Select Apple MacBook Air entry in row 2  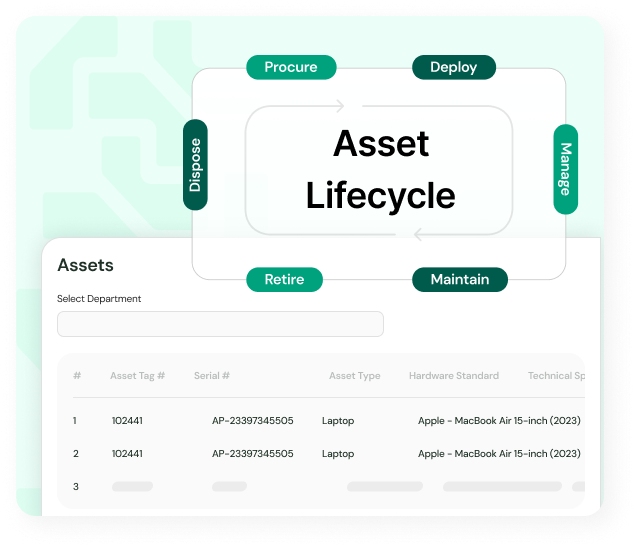(x=498, y=453)
